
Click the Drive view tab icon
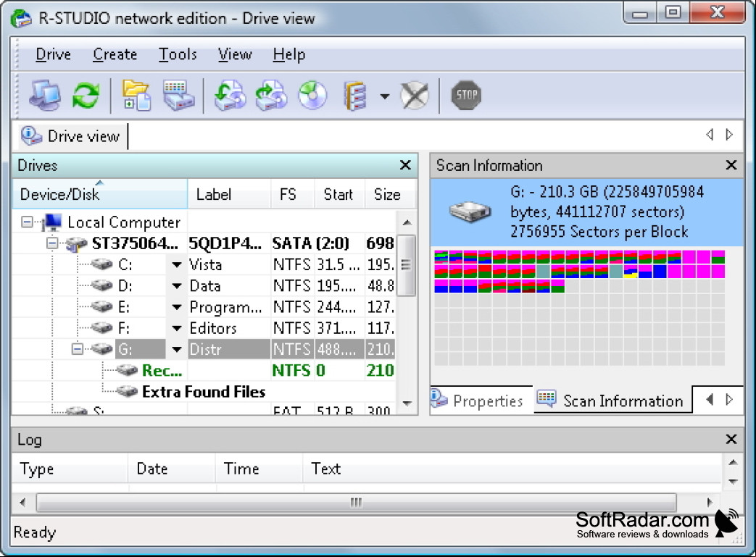click(32, 136)
